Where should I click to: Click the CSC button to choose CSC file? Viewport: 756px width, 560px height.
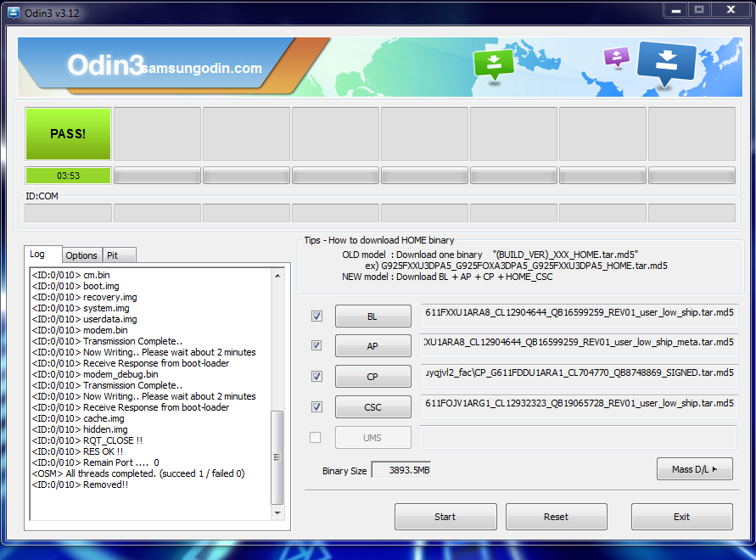pyautogui.click(x=373, y=407)
